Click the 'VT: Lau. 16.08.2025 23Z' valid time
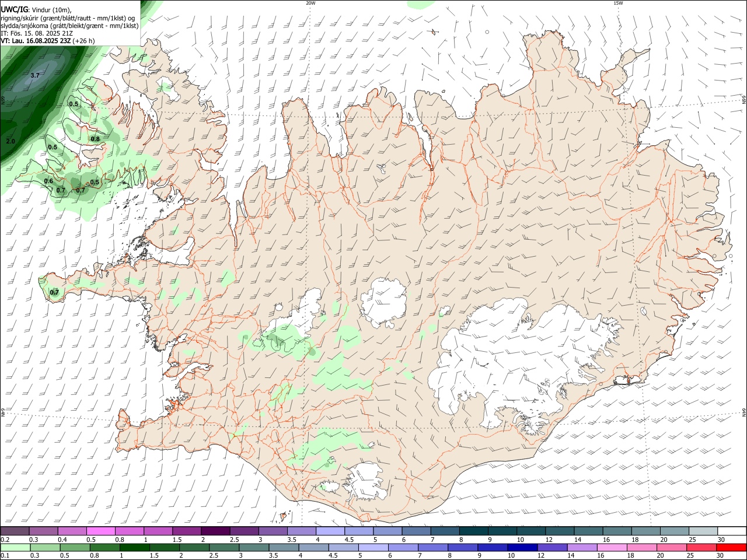Viewport: 747px width, 560px height. click(36, 41)
